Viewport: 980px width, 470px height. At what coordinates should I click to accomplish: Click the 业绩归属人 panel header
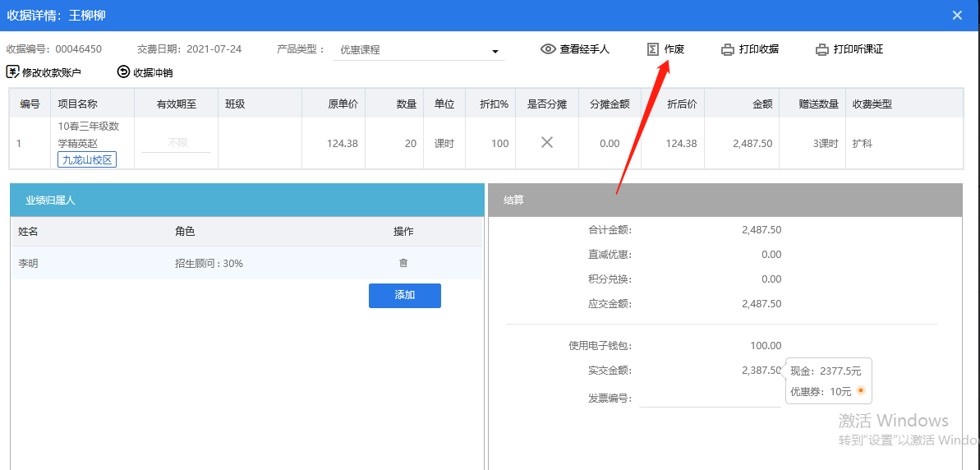pyautogui.click(x=247, y=200)
